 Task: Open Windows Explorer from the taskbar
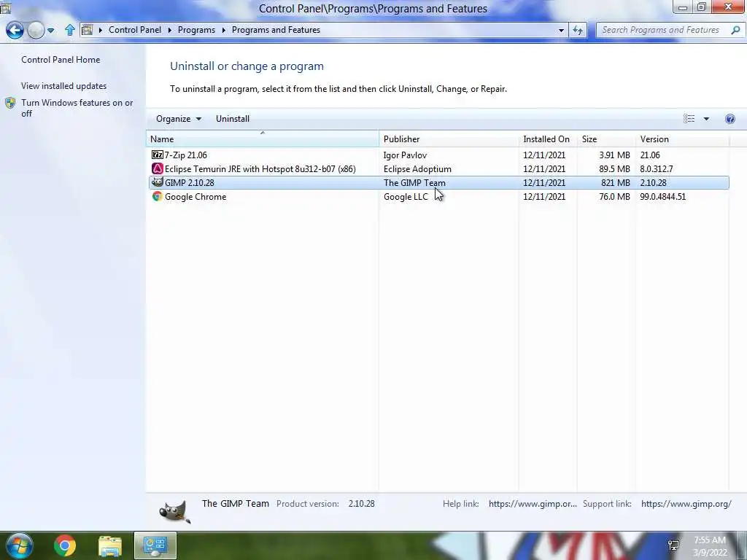tap(110, 545)
